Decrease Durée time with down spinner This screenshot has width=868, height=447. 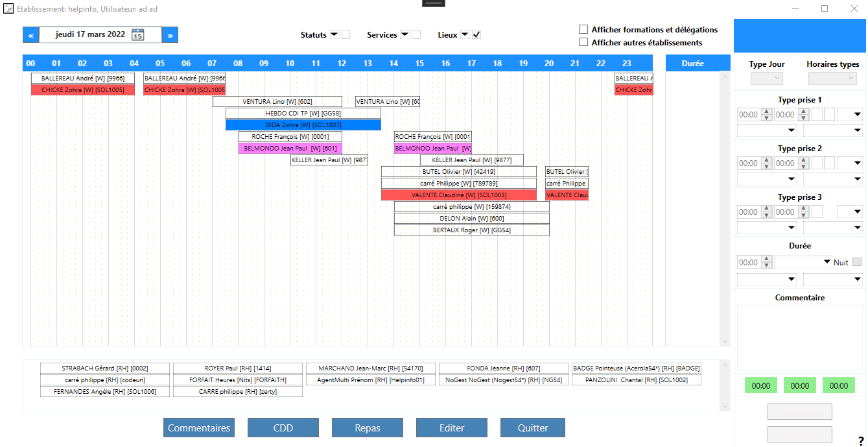pos(766,265)
